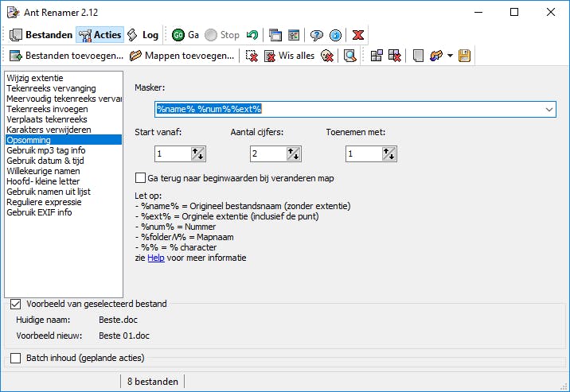The image size is (570, 392).
Task: Select Verplaats tekenreeks action
Action: 64,119
